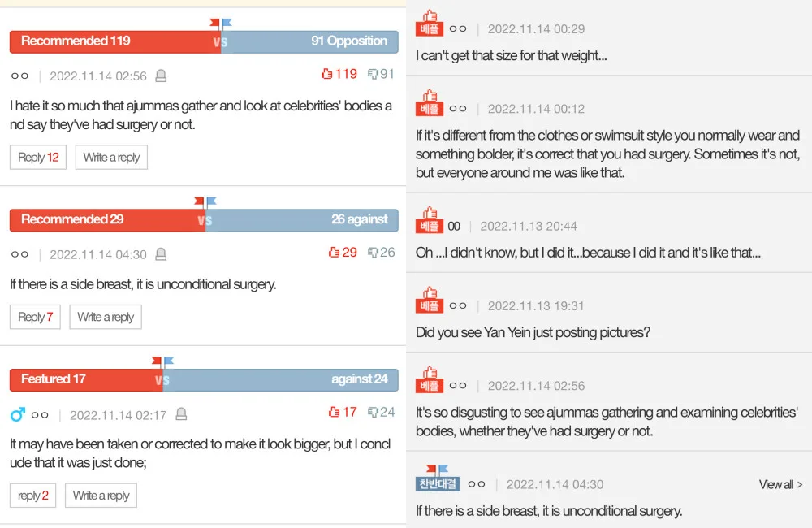Screen dimensions: 812x528
Task: Click the thumbs-down icon showing 26
Action: point(374,253)
